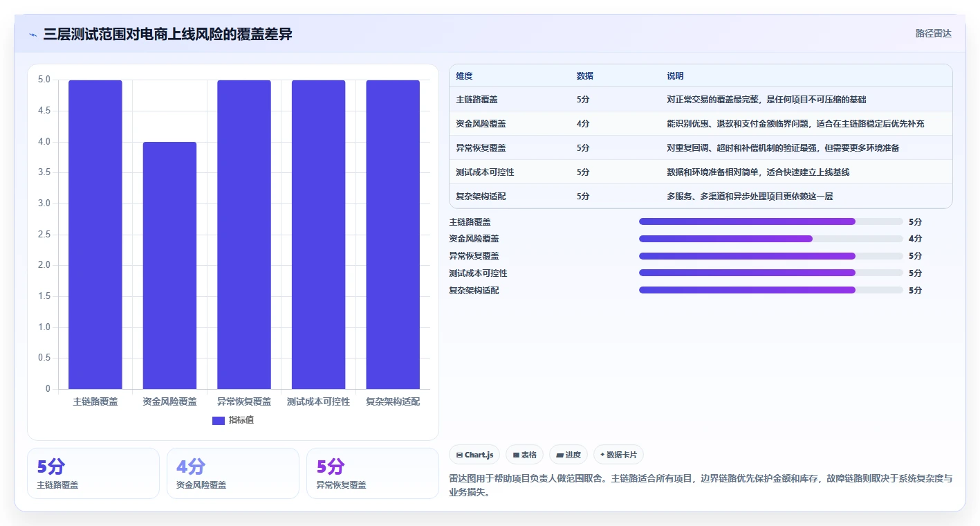
Task: Click the 表格 tag chip
Action: [525, 455]
